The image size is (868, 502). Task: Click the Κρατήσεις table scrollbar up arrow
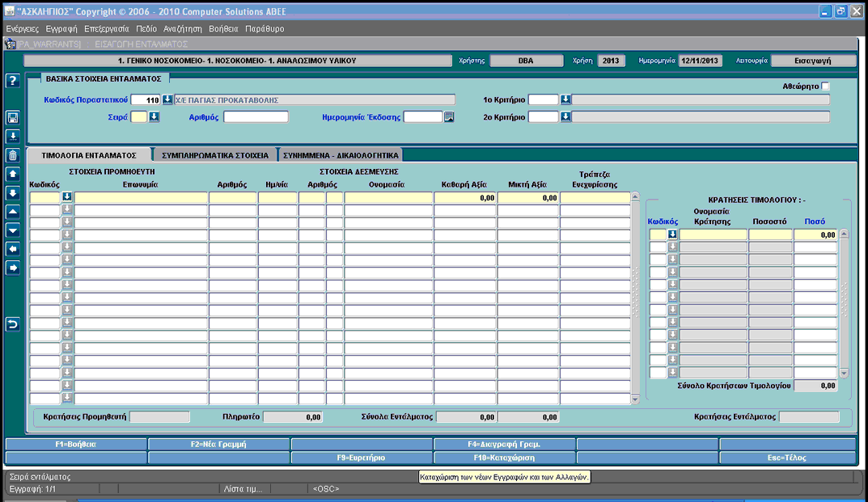coord(844,234)
